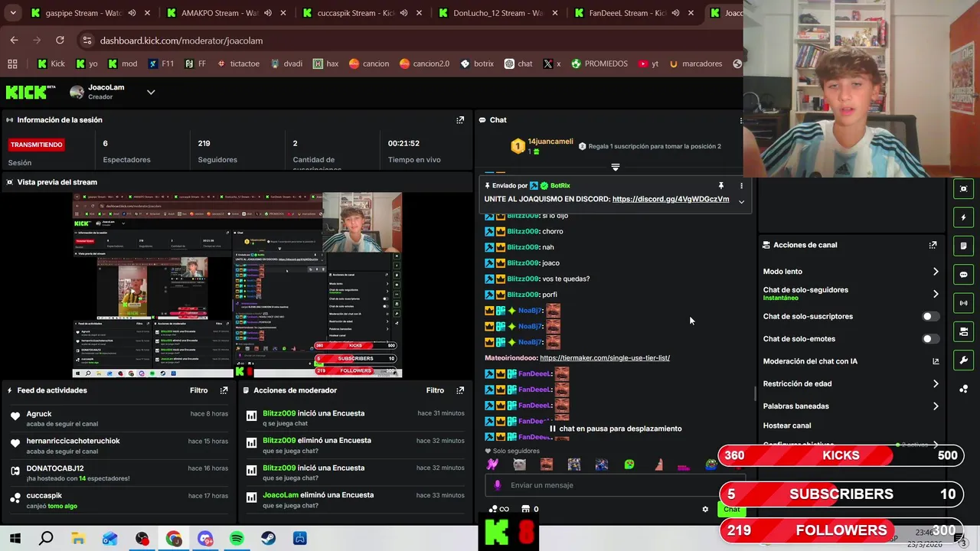Open the chat bubble sidebar icon
Viewport: 980px width, 551px height.
pyautogui.click(x=963, y=274)
